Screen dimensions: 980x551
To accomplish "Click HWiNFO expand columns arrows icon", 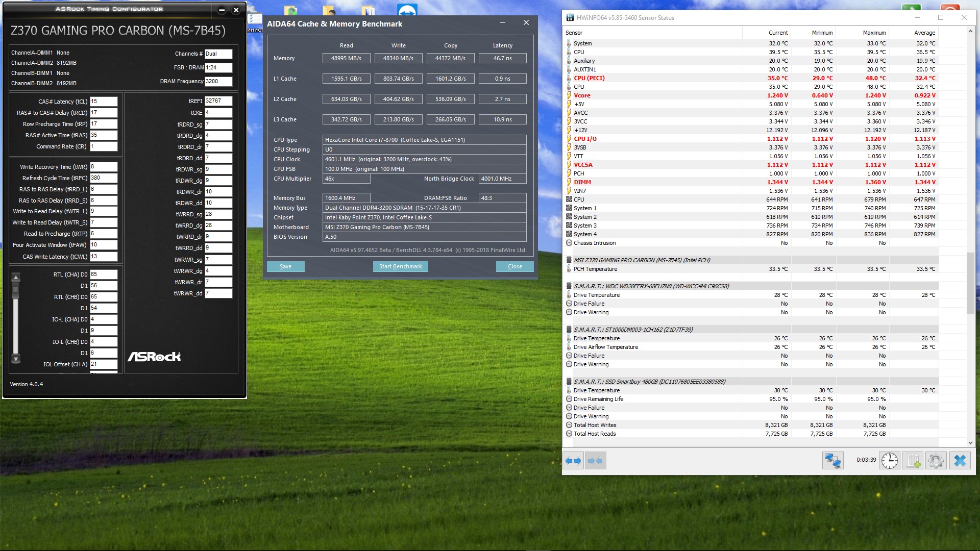I will point(573,461).
